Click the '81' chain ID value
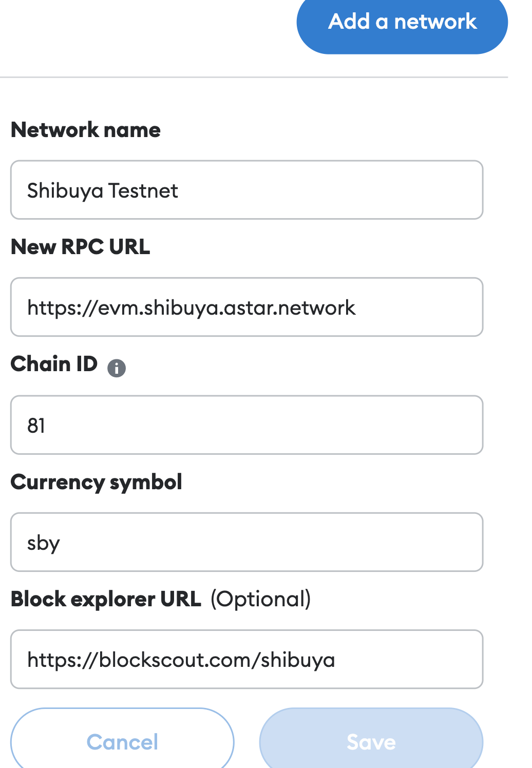The height and width of the screenshot is (768, 532). (36, 426)
